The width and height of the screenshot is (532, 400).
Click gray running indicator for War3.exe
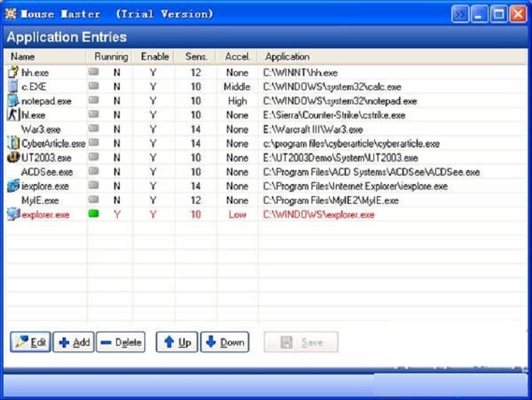coord(93,129)
